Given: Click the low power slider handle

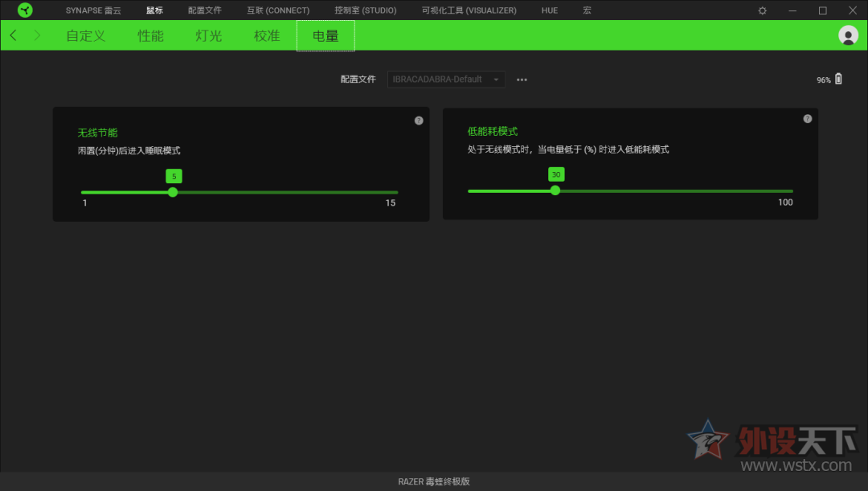Looking at the screenshot, I should (x=555, y=190).
